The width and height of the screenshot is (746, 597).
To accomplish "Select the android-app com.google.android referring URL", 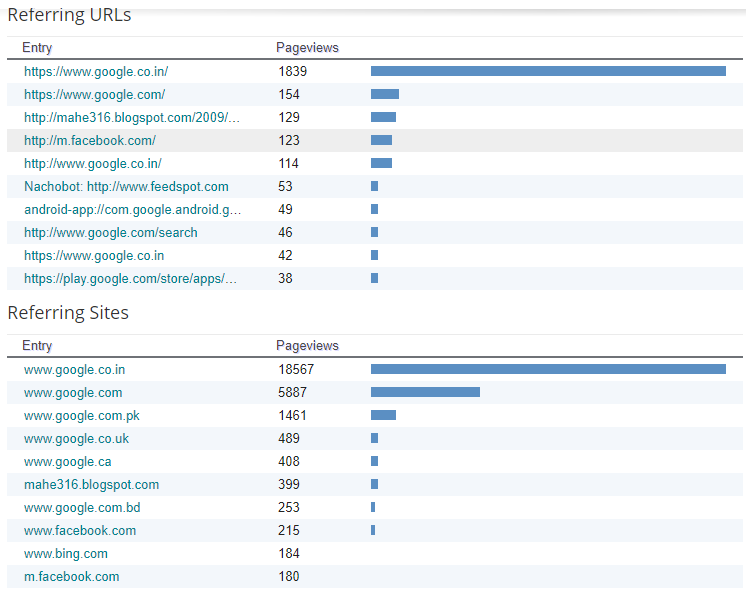I will (132, 209).
